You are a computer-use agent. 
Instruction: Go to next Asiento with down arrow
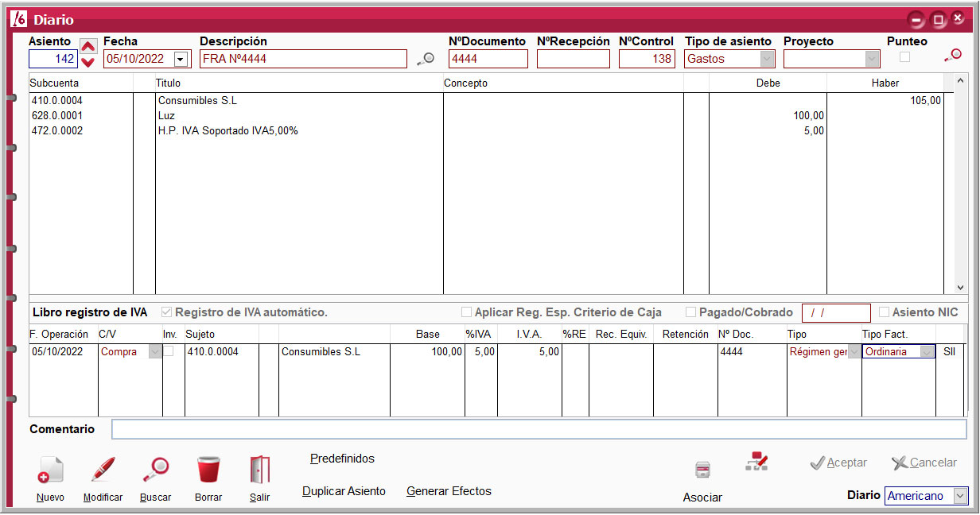(x=88, y=62)
